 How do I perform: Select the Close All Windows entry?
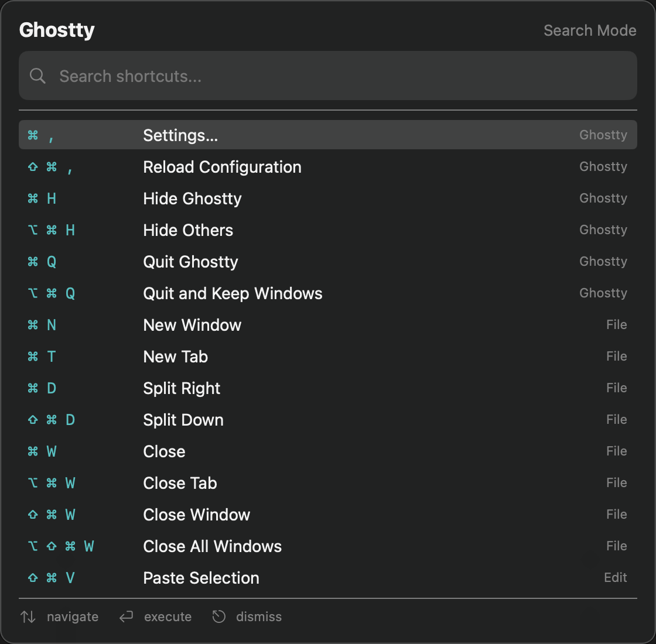tap(327, 546)
